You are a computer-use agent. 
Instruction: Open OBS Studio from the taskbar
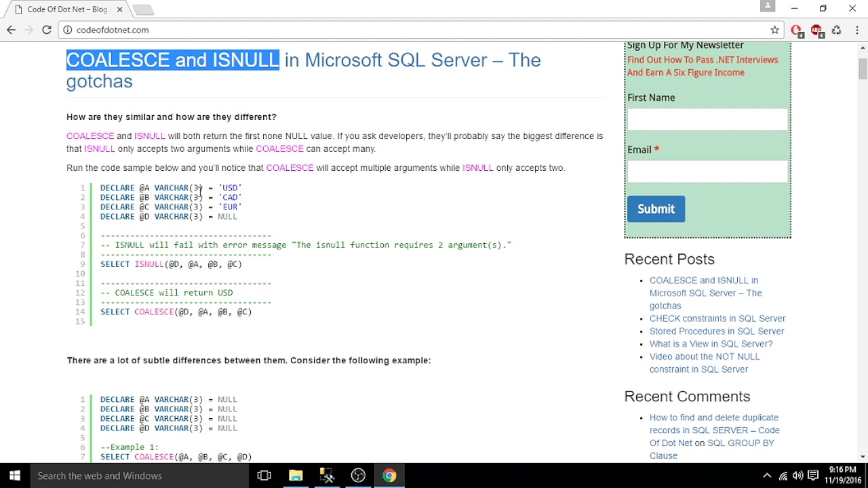click(358, 476)
